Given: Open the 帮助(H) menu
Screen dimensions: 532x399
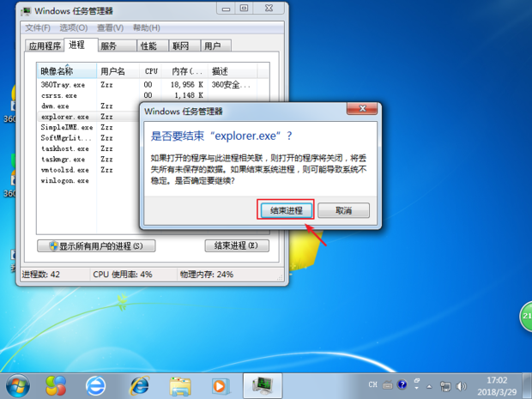Looking at the screenshot, I should (x=147, y=27).
